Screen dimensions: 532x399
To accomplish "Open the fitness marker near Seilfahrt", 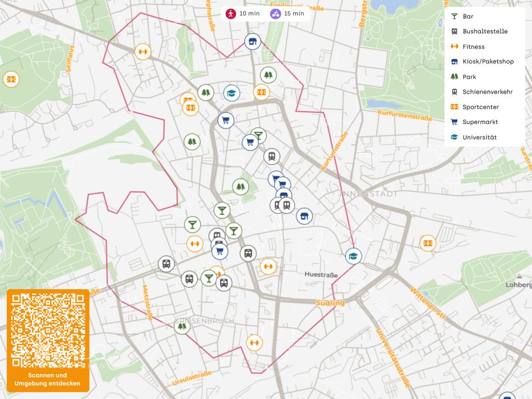I will [142, 52].
